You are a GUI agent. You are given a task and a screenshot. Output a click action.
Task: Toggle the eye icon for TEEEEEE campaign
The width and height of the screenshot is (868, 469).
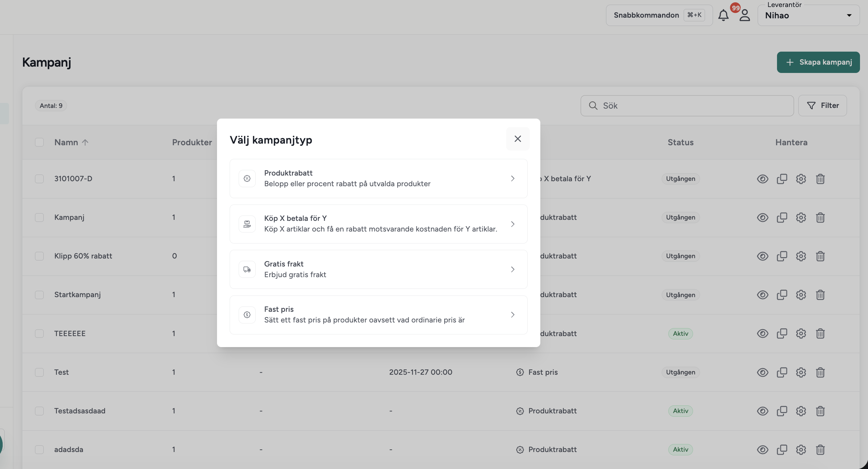[x=763, y=334]
